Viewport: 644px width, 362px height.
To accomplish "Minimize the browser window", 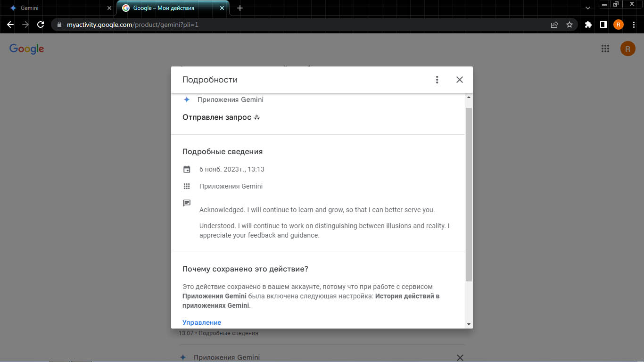I will coord(604,4).
